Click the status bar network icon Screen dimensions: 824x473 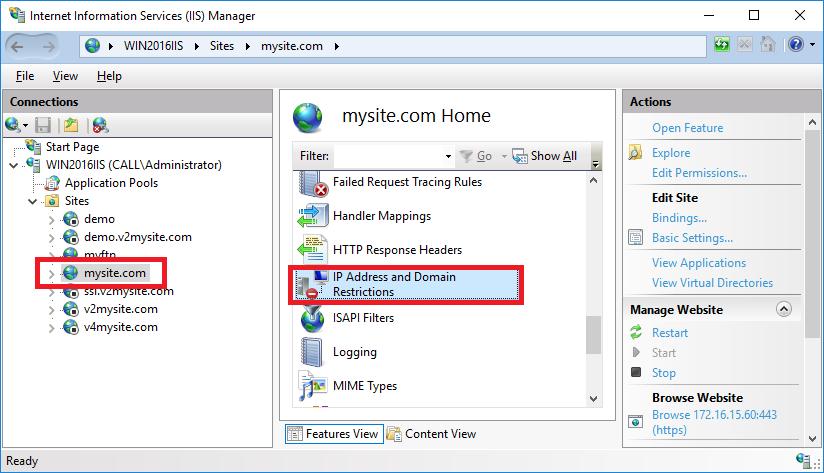tap(803, 460)
